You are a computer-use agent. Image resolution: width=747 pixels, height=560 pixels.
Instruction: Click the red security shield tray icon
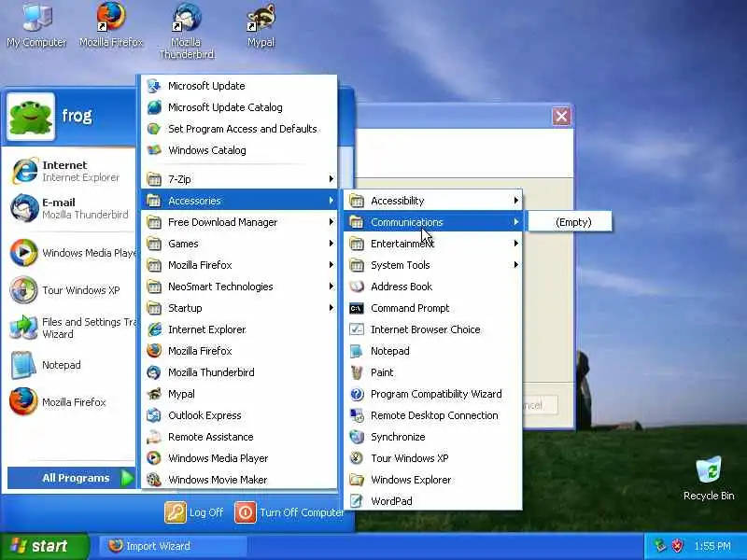[677, 546]
